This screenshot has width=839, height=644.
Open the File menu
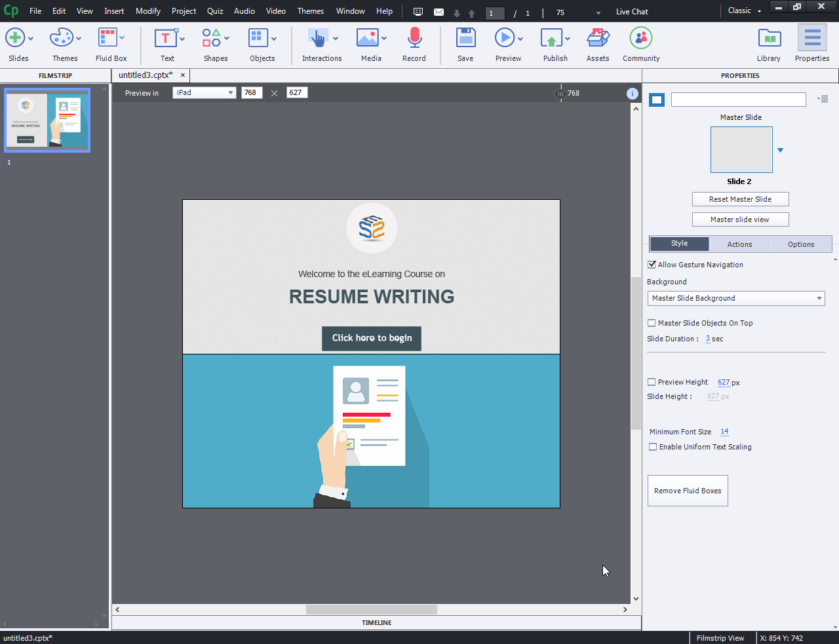pyautogui.click(x=35, y=11)
